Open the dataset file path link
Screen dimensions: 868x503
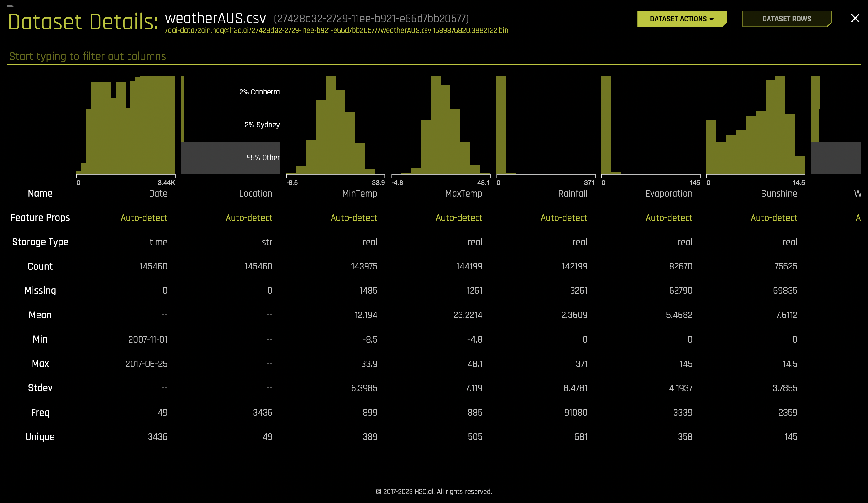(x=337, y=30)
